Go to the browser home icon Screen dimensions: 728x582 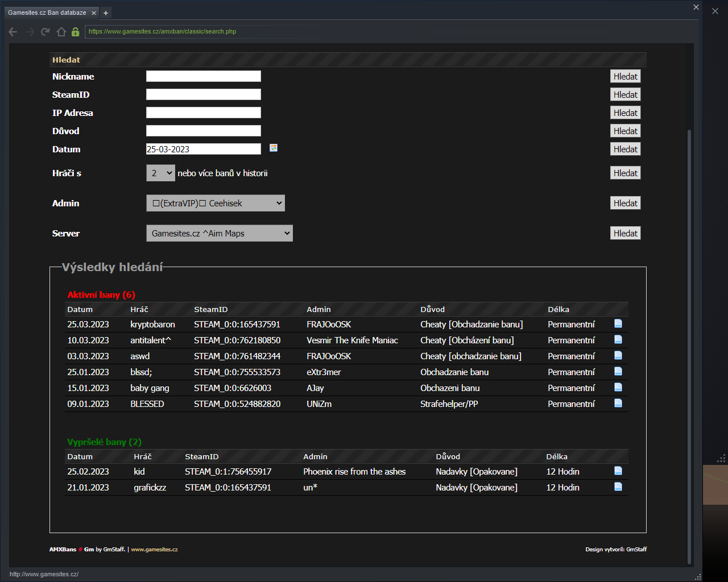tap(61, 32)
